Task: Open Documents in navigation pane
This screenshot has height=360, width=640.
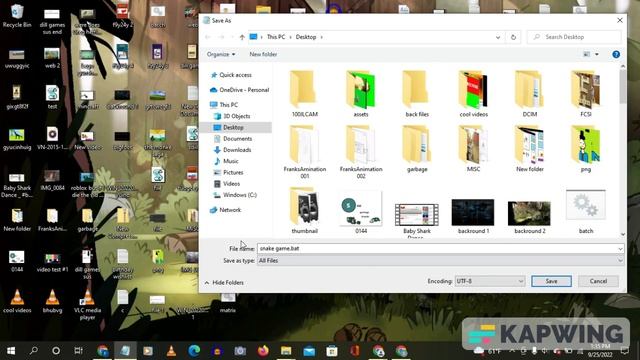Action: coord(237,139)
